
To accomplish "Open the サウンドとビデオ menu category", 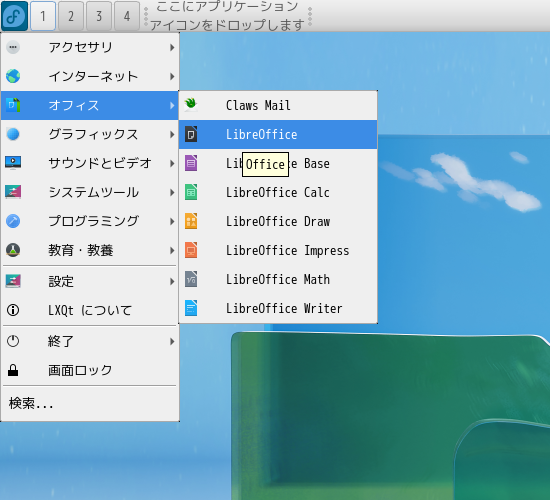I will (90, 164).
